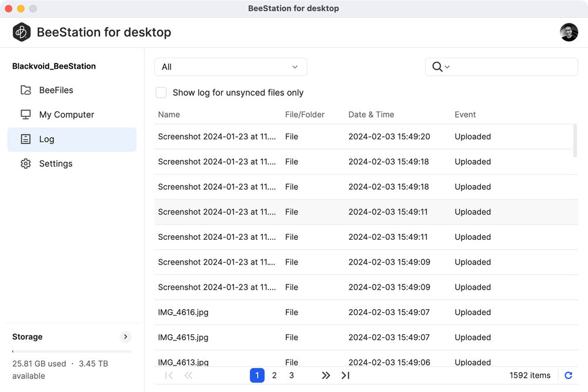Open the user profile avatar

(569, 32)
